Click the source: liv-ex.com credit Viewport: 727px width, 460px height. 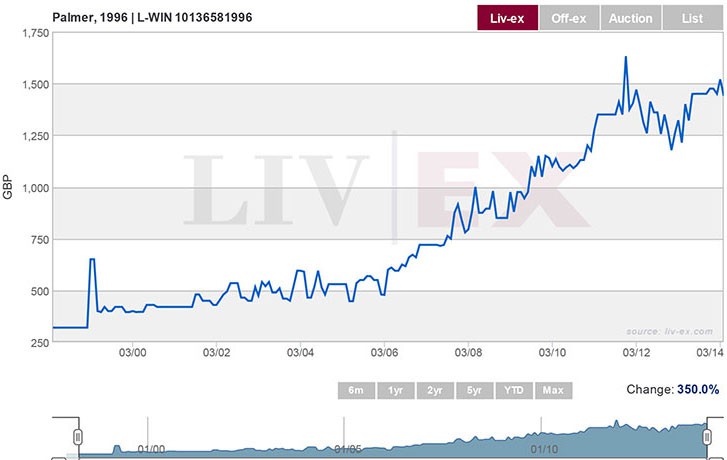pyautogui.click(x=670, y=331)
